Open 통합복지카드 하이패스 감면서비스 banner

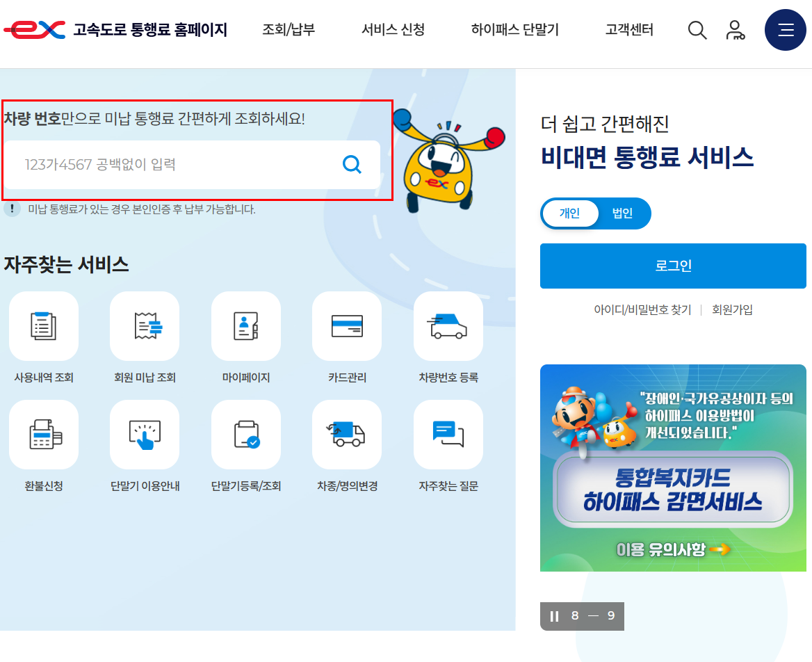click(673, 468)
